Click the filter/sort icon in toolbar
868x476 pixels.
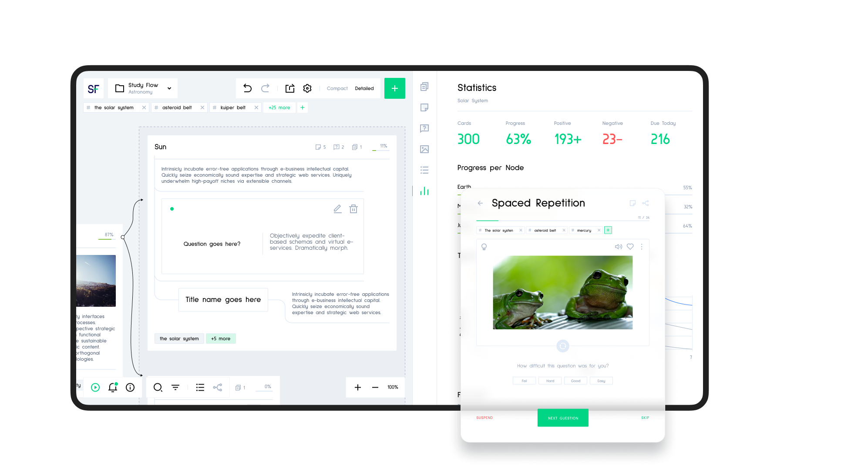pos(177,387)
